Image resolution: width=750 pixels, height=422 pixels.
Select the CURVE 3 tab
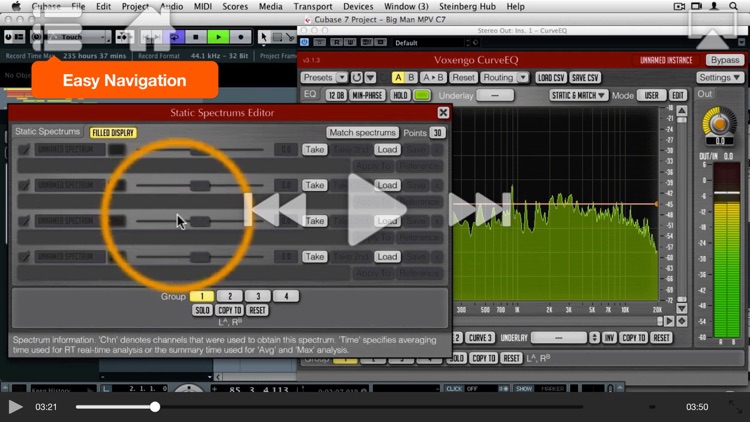(x=480, y=338)
